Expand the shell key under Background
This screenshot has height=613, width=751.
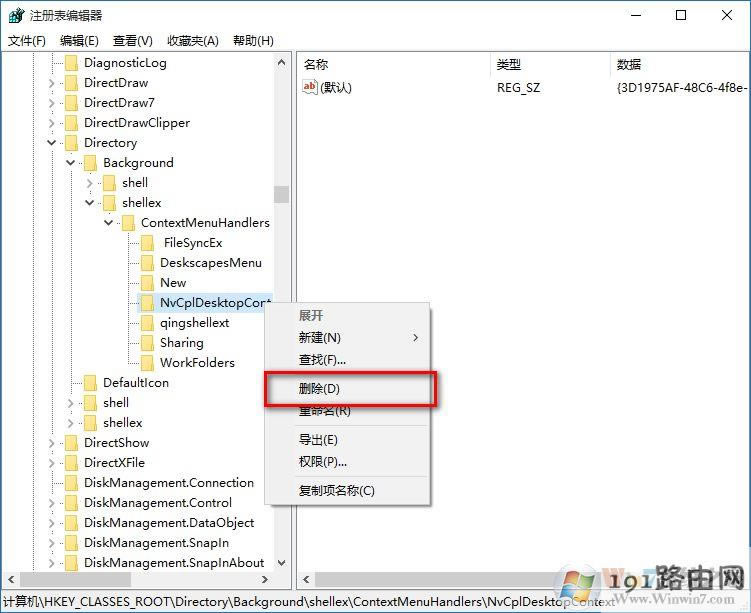[90, 183]
